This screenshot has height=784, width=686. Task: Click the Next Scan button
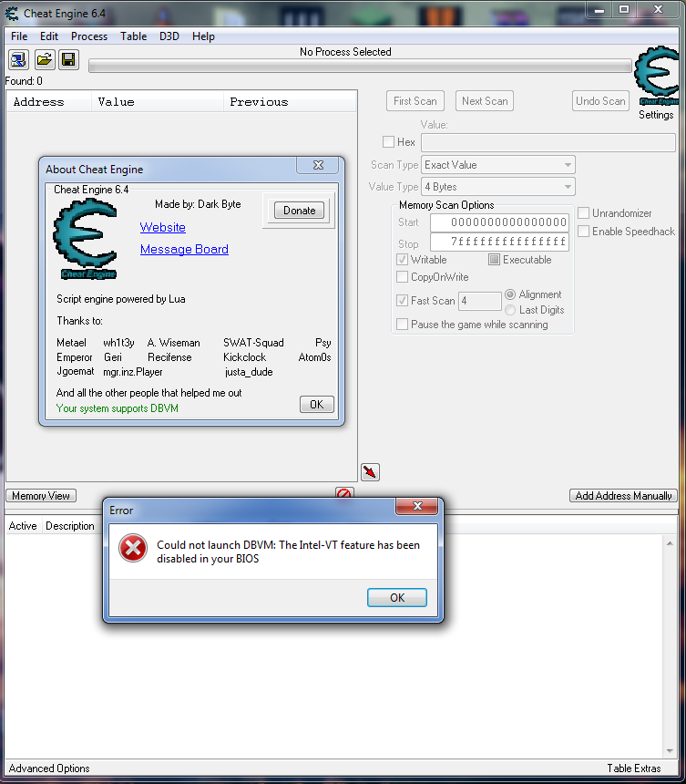pos(485,101)
